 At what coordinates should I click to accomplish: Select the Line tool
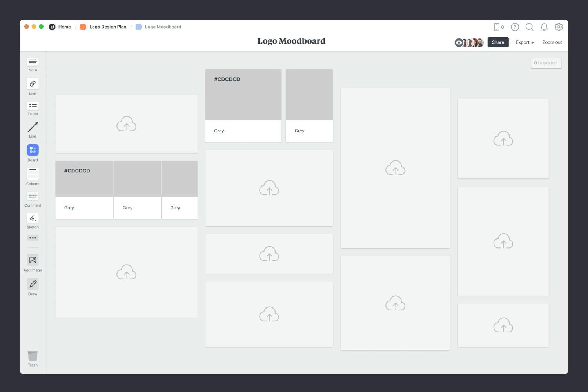(33, 127)
